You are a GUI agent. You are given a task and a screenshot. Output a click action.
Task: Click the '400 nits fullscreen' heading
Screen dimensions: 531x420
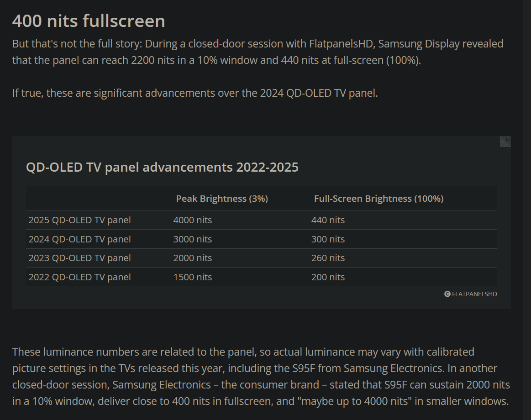(x=89, y=21)
